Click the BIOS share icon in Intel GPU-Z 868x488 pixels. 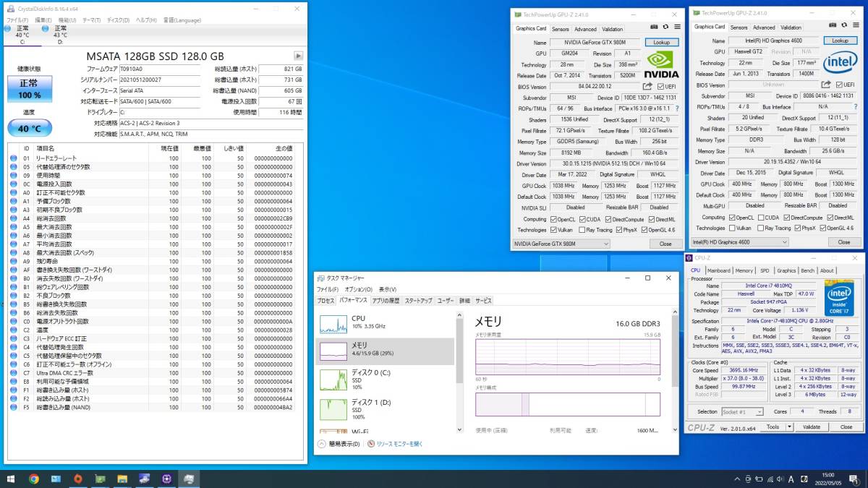point(826,85)
